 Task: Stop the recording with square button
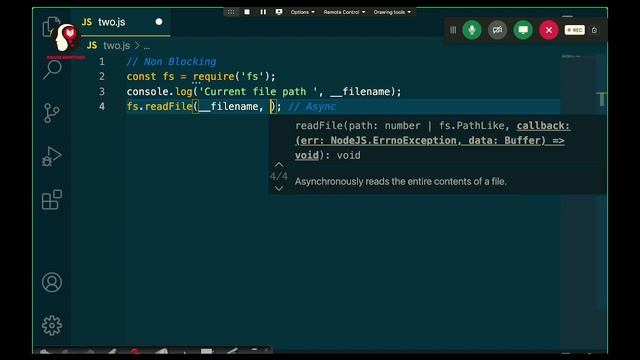click(x=247, y=12)
